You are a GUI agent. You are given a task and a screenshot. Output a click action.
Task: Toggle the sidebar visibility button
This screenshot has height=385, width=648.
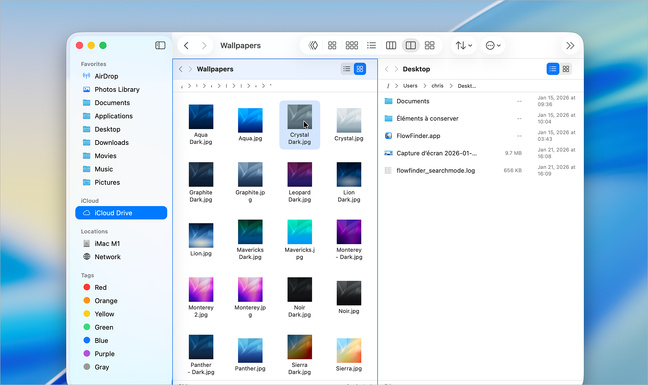coord(160,45)
